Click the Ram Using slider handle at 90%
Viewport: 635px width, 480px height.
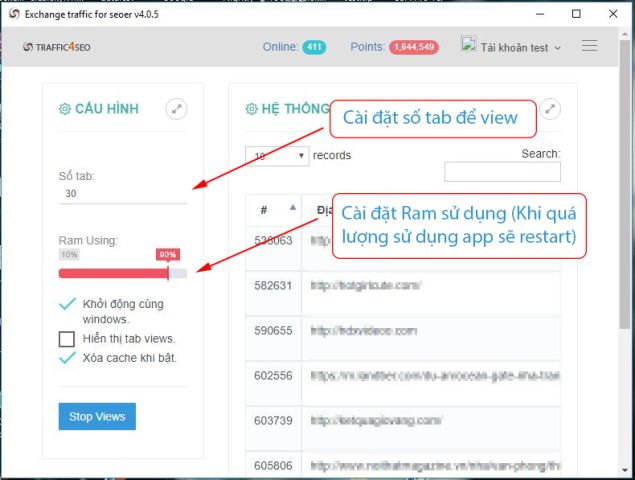click(x=168, y=273)
